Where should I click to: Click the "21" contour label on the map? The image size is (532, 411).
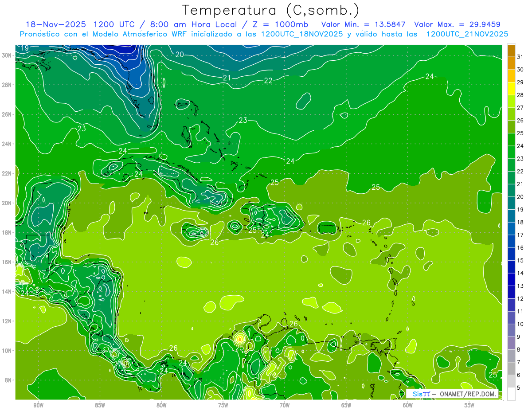227,78
